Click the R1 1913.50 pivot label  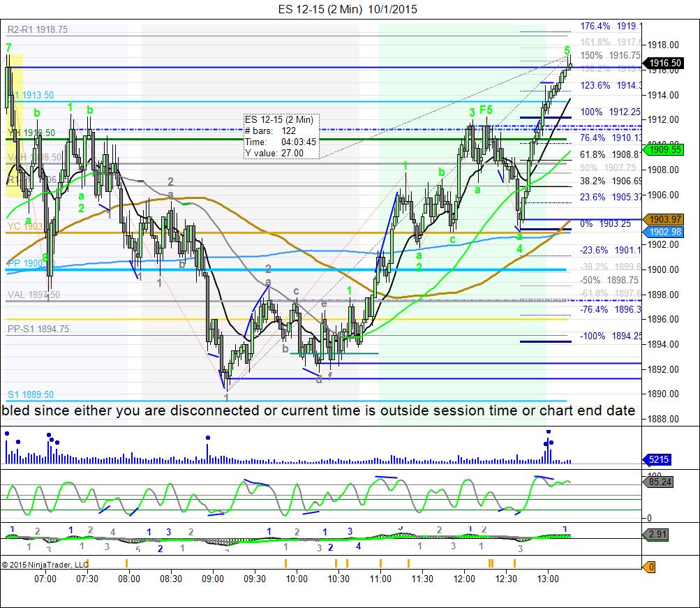pos(31,95)
